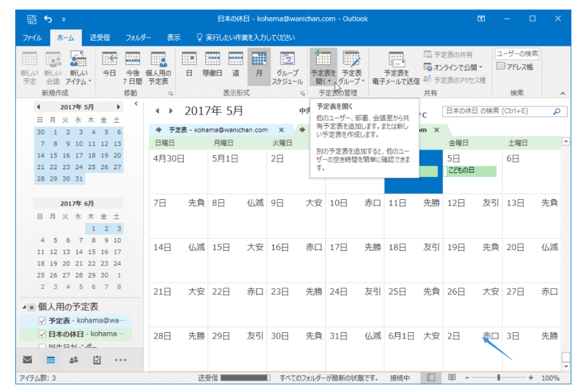Uncheck the 日本の休日 calendar checkbox
572x392 pixels.
click(42, 334)
